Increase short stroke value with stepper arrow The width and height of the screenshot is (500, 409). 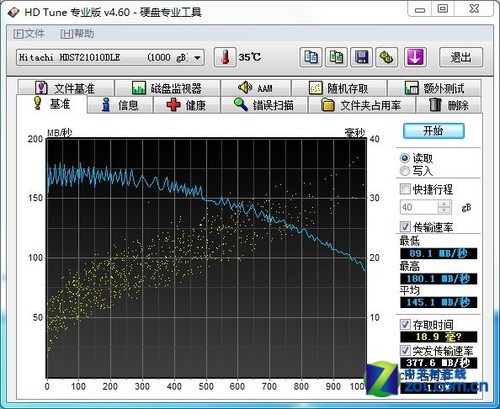click(444, 204)
